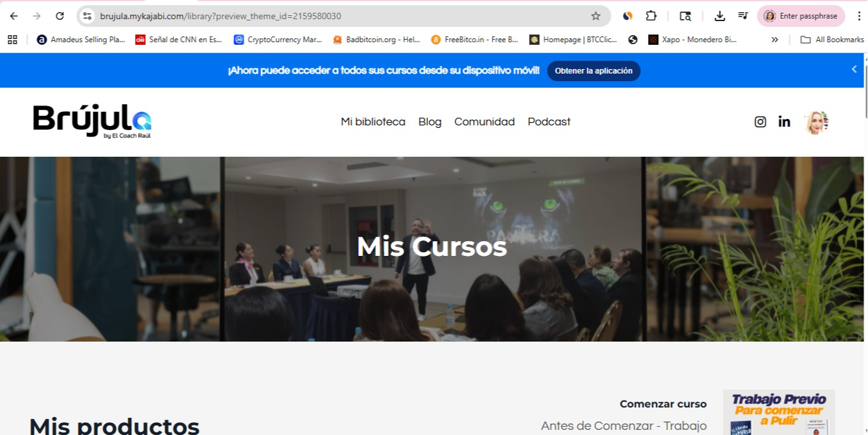The image size is (868, 435).
Task: Show more bookmarks with double chevron
Action: (775, 40)
